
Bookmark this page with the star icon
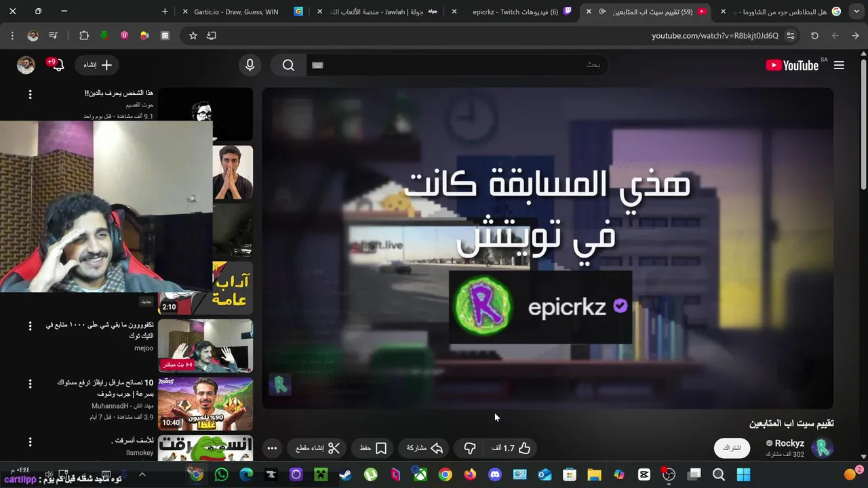pos(193,36)
